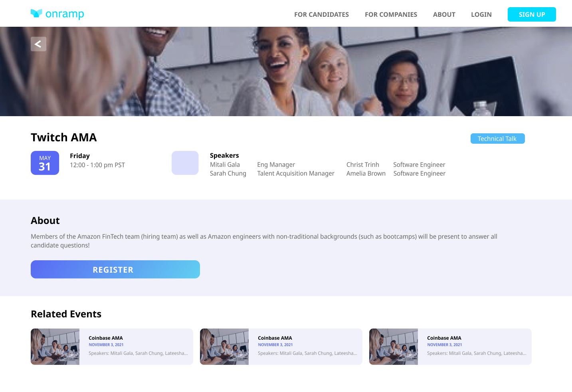This screenshot has width=572, height=392.
Task: Open the Login page link
Action: tap(481, 14)
